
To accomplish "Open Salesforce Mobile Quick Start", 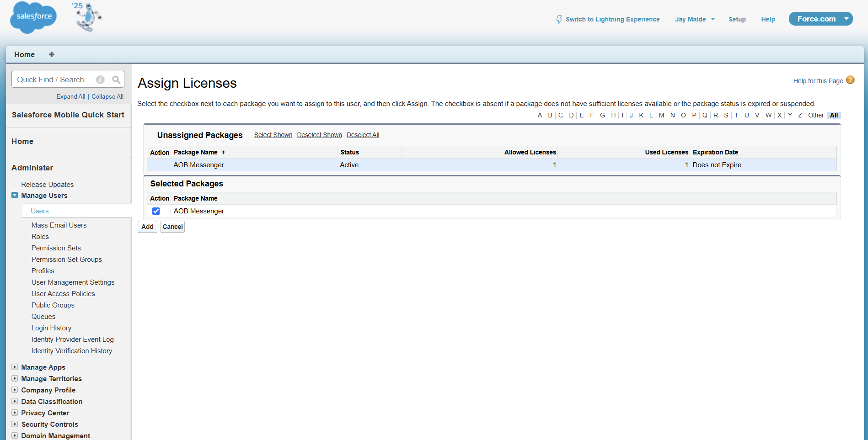I will [68, 115].
